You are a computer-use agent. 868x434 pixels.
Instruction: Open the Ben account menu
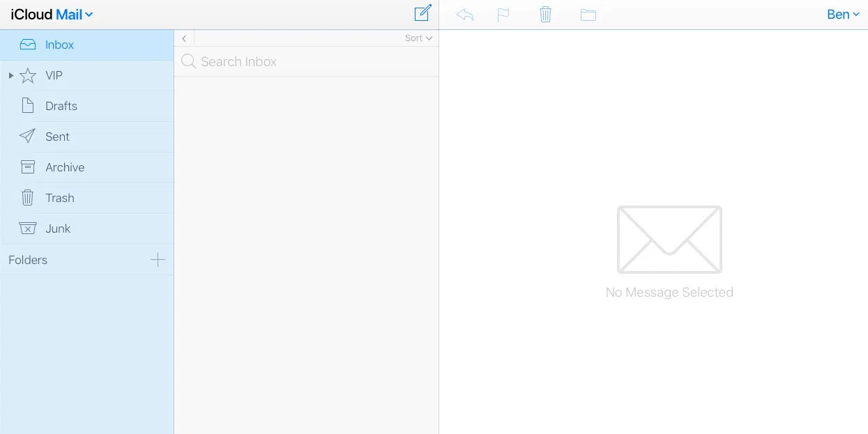pos(843,14)
